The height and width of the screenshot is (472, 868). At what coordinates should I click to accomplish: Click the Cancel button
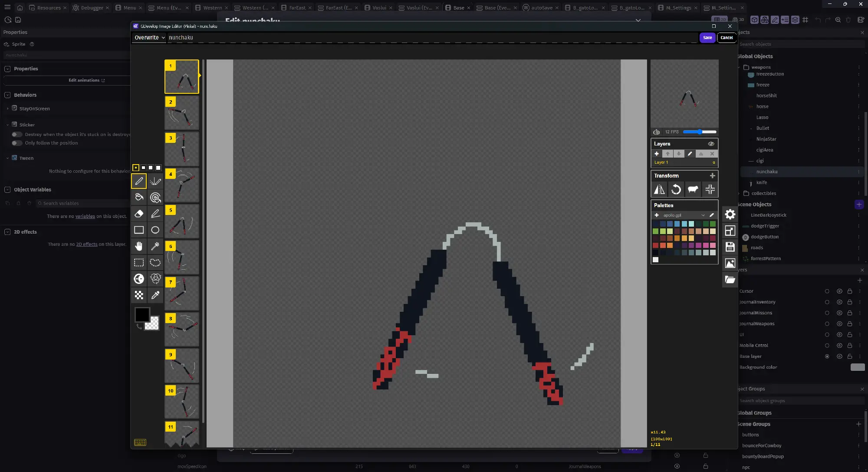[727, 38]
